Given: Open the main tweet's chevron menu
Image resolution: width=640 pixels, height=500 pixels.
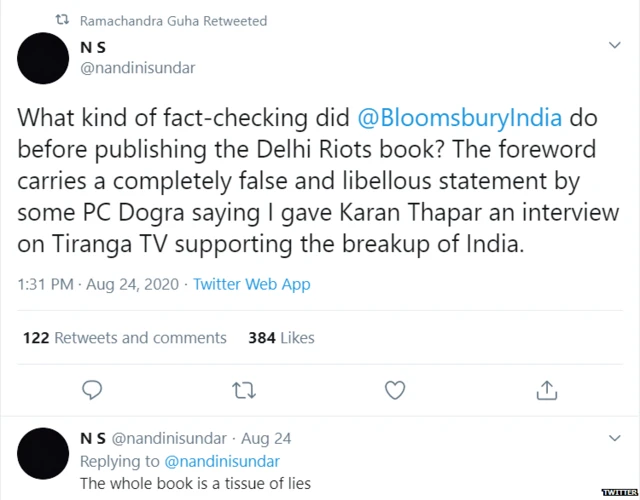Looking at the screenshot, I should (x=615, y=45).
